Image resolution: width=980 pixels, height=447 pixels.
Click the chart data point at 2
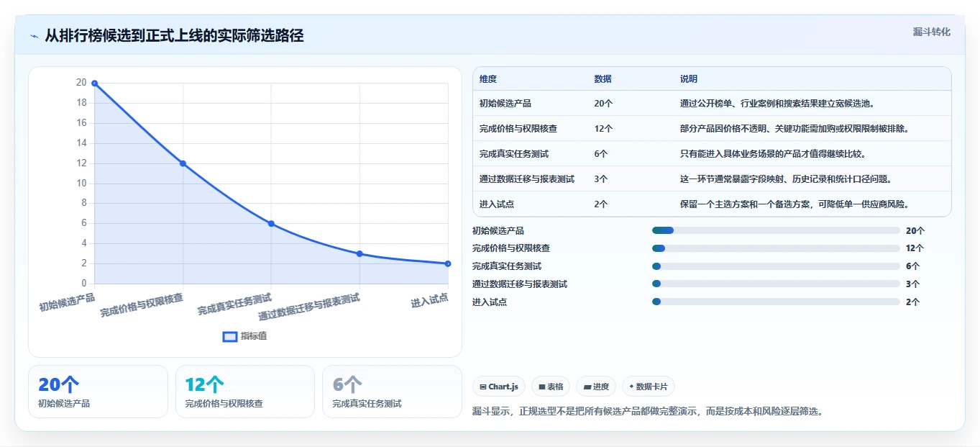coord(448,263)
